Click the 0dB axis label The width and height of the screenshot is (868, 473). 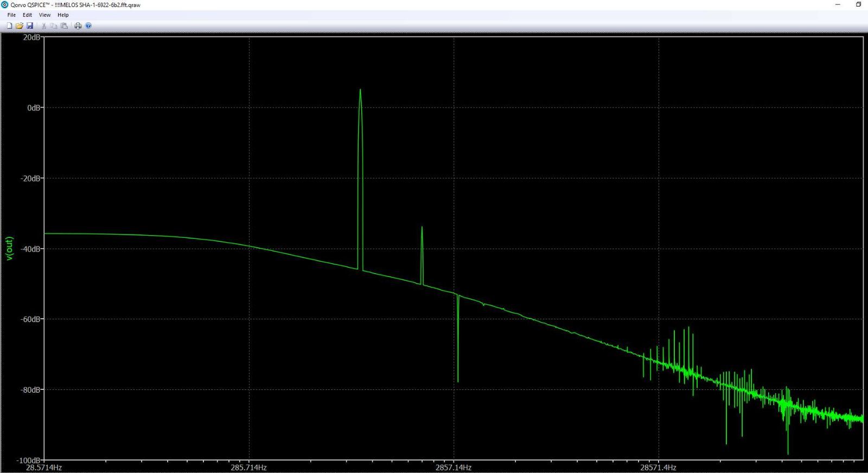pos(34,108)
